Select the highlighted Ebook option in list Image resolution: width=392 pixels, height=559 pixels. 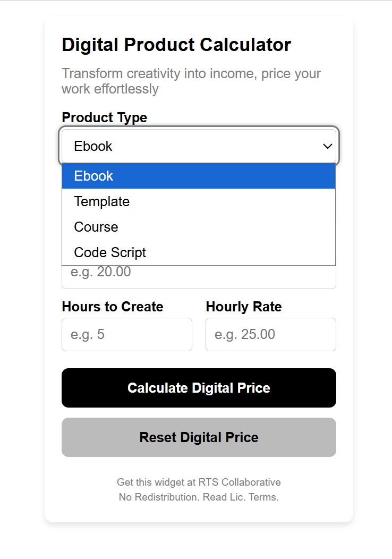(x=198, y=176)
